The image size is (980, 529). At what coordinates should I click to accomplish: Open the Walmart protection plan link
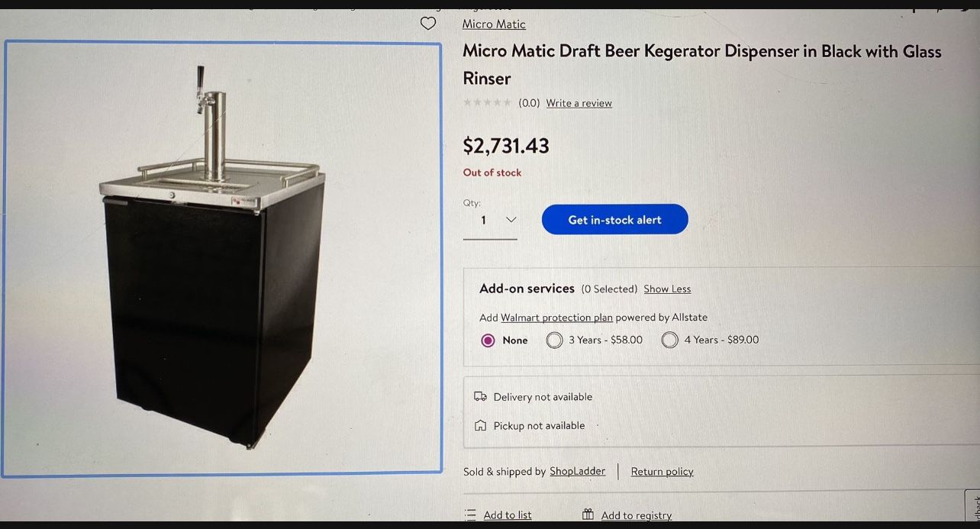pos(556,317)
